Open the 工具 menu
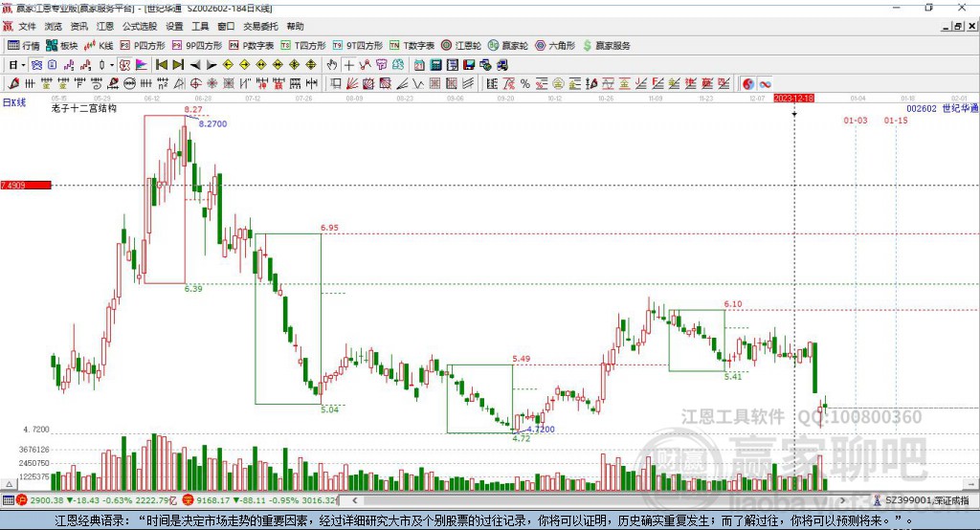This screenshot has height=530, width=980. pyautogui.click(x=200, y=26)
